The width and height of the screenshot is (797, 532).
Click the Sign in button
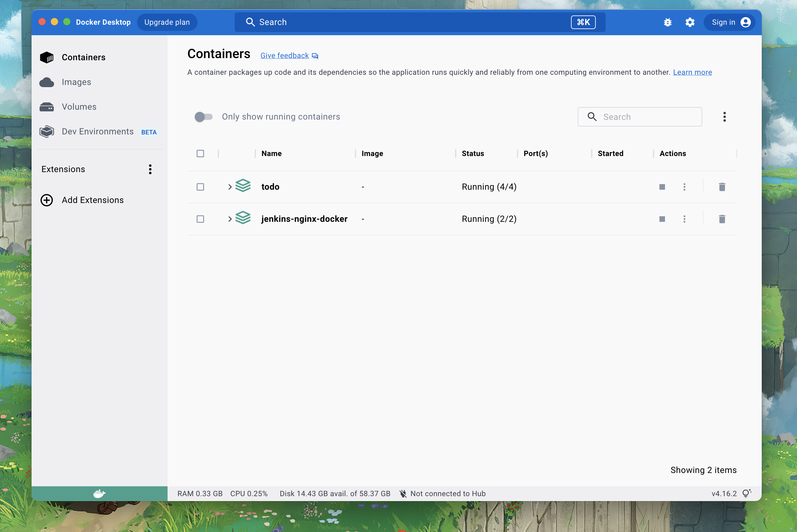729,22
